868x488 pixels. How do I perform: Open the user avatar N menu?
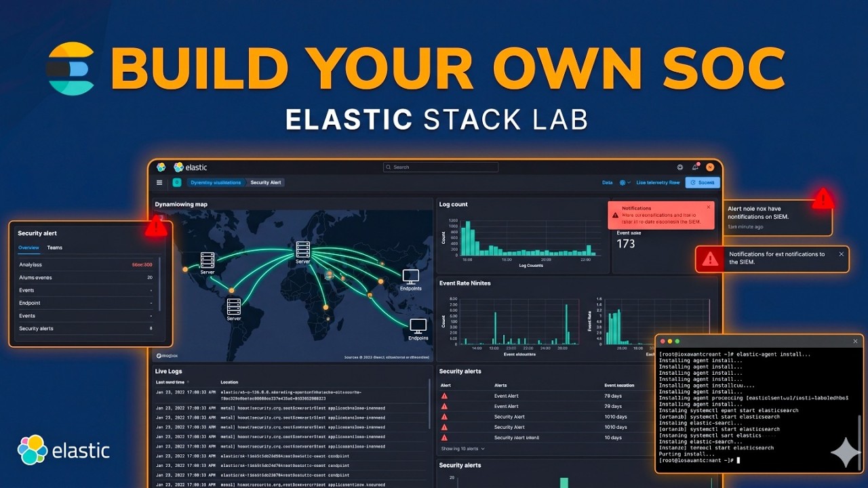click(x=710, y=167)
